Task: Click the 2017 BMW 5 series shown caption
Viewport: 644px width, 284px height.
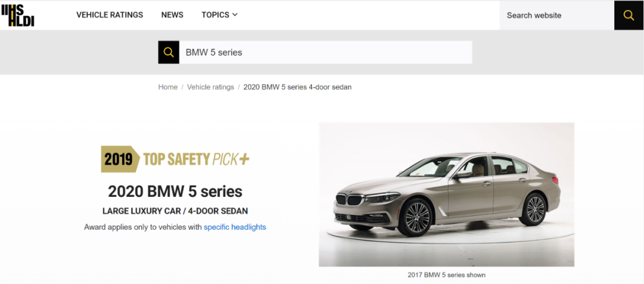Action: [447, 274]
